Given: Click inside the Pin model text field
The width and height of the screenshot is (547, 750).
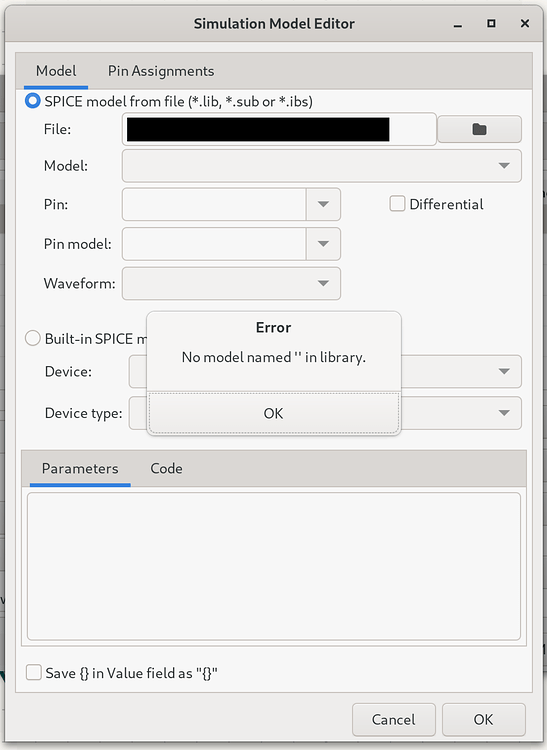Looking at the screenshot, I should tap(214, 244).
